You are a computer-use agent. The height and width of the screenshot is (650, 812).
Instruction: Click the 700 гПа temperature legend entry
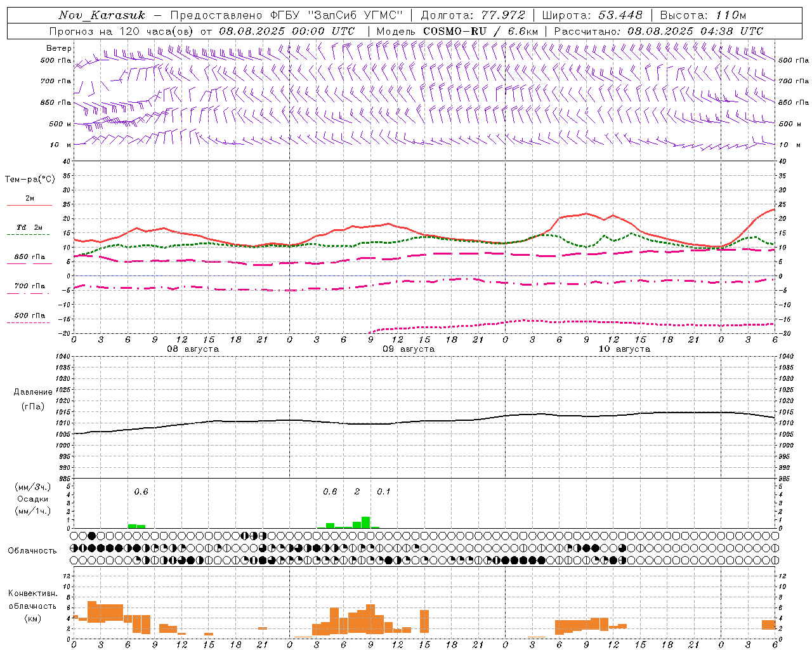pos(30,286)
